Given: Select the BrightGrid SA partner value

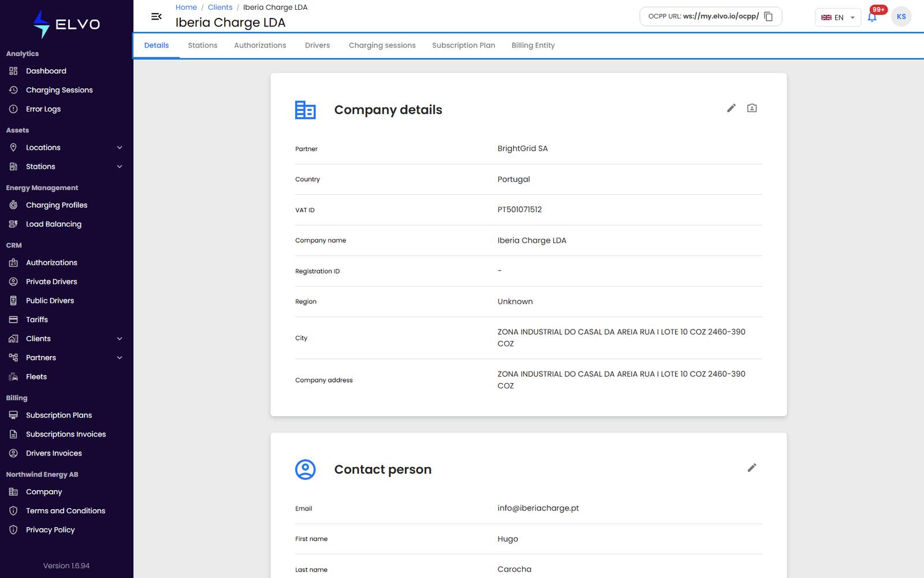Looking at the screenshot, I should pos(523,149).
